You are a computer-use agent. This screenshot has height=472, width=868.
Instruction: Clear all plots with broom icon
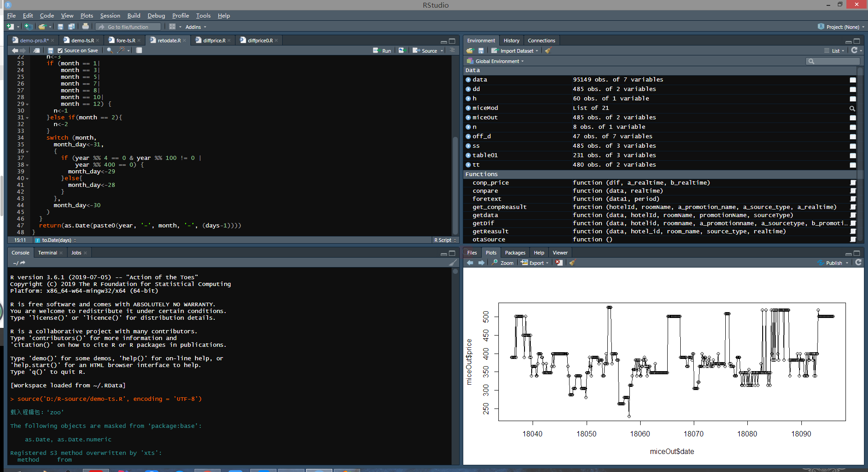[x=572, y=263]
